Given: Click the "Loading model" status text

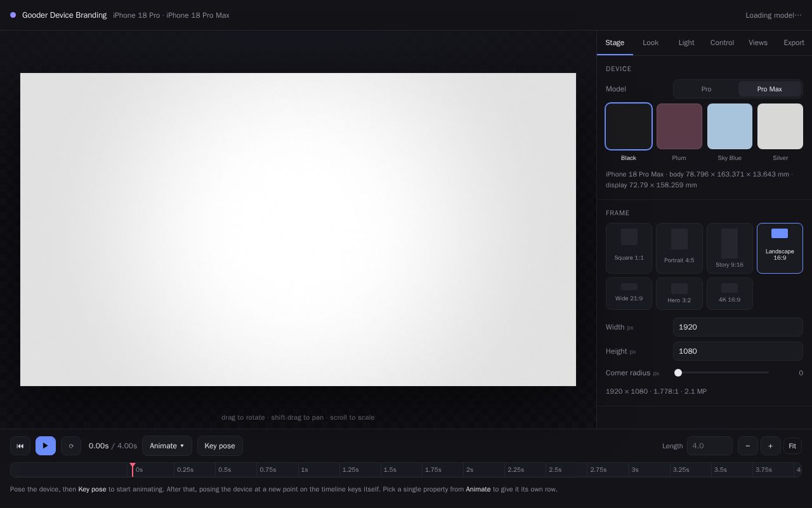Looking at the screenshot, I should click(x=773, y=15).
